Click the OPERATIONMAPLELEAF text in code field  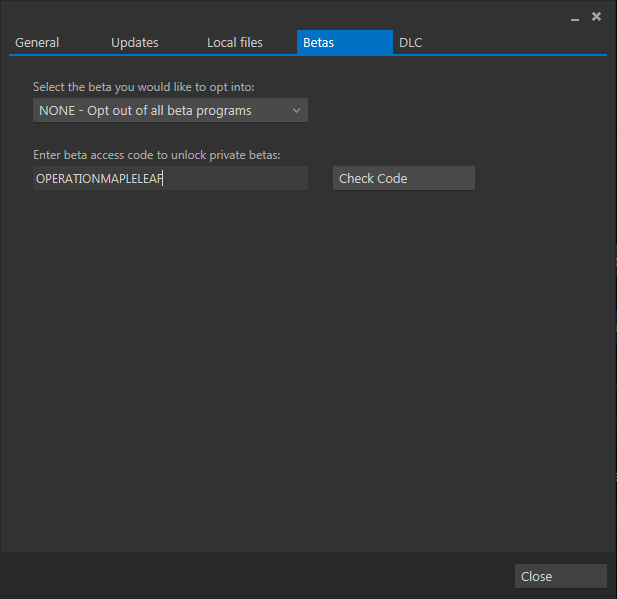pos(98,178)
